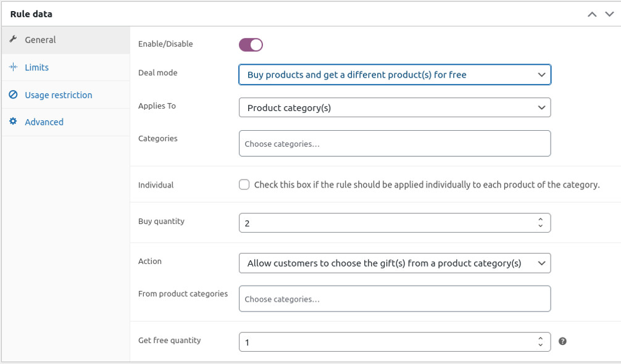This screenshot has width=621, height=364.
Task: Switch to the Limits tab
Action: 36,67
